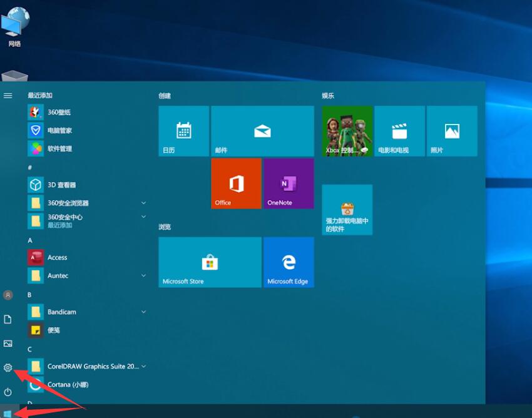Open the 电脑管家 app
Screen dimensions: 532x418
click(x=86, y=130)
